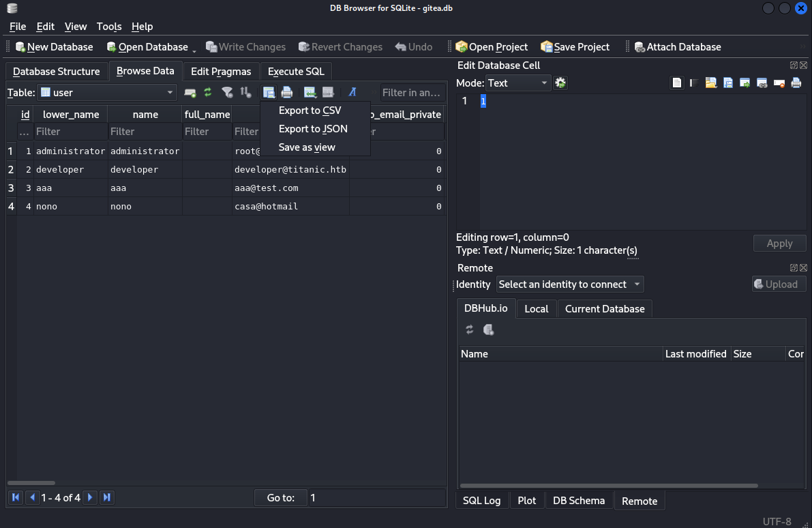Screen dimensions: 812x528
Task: Go to next page of records
Action: pos(90,497)
